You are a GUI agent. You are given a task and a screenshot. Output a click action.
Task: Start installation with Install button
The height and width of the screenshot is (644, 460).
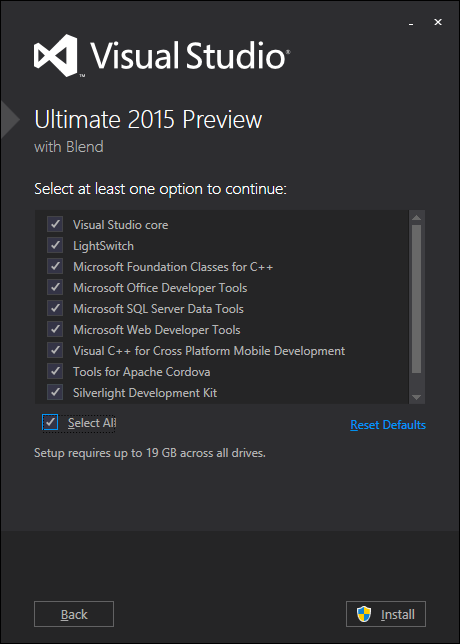[386, 614]
